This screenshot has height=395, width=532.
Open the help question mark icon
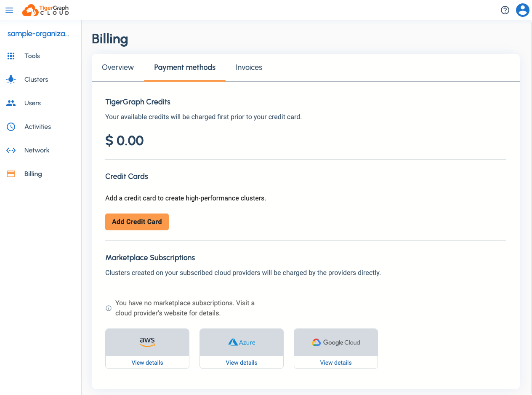[505, 10]
